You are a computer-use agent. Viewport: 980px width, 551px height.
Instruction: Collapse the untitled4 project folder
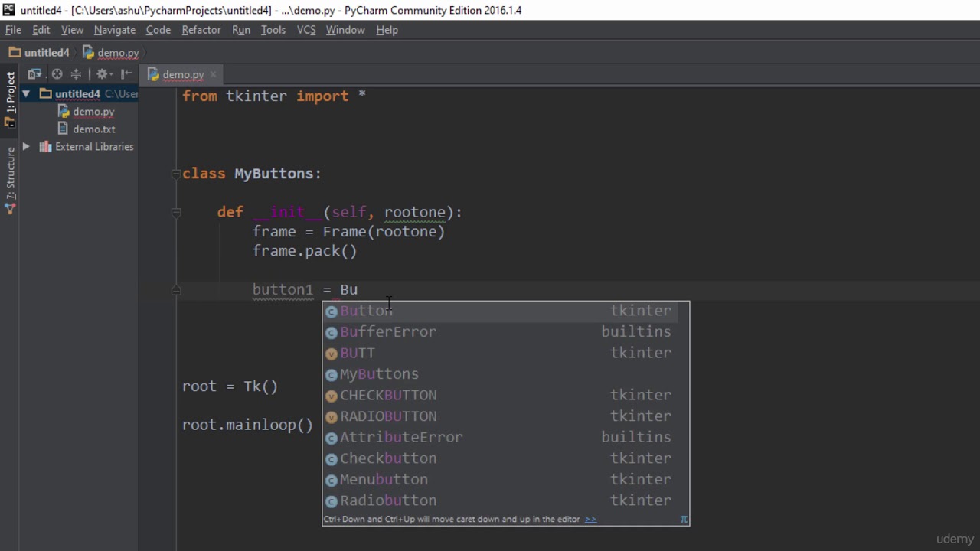click(26, 93)
